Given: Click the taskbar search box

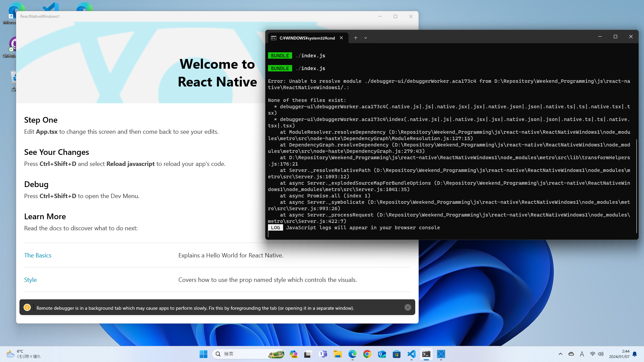Looking at the screenshot, I should pyautogui.click(x=249, y=354).
